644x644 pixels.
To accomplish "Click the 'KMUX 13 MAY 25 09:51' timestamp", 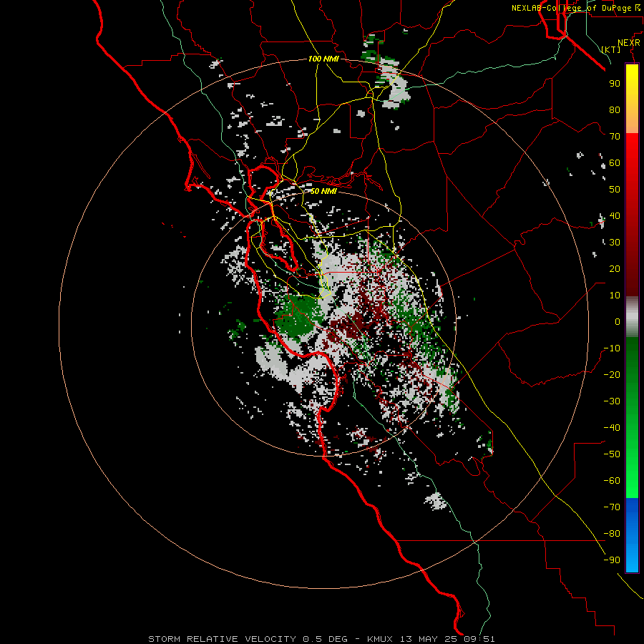I will 431,639.
